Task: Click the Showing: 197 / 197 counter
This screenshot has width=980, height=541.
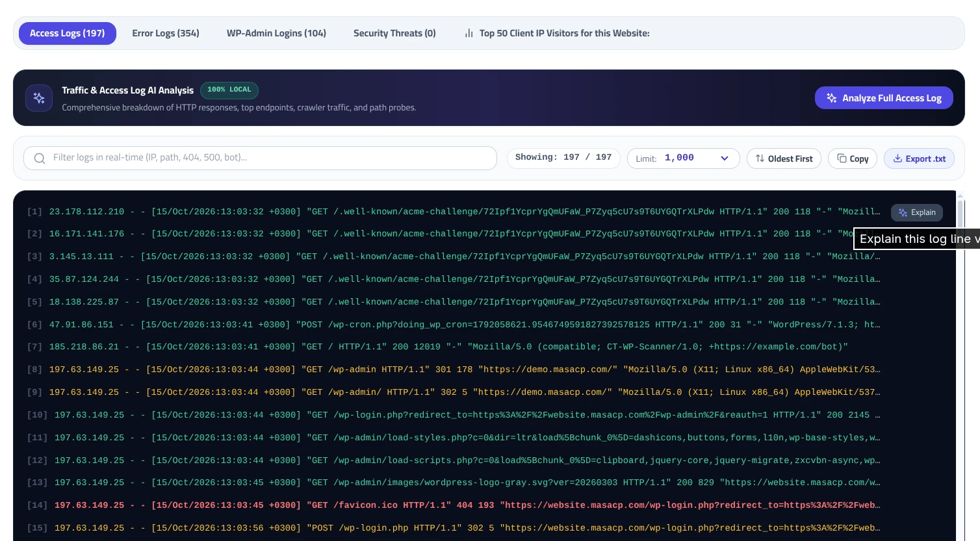Action: 563,158
